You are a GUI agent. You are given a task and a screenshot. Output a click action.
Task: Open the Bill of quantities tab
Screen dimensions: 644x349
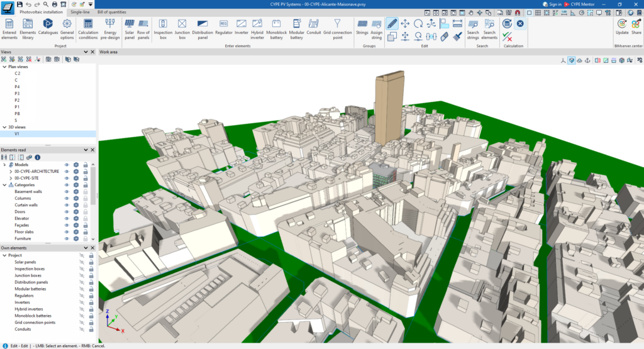[112, 12]
